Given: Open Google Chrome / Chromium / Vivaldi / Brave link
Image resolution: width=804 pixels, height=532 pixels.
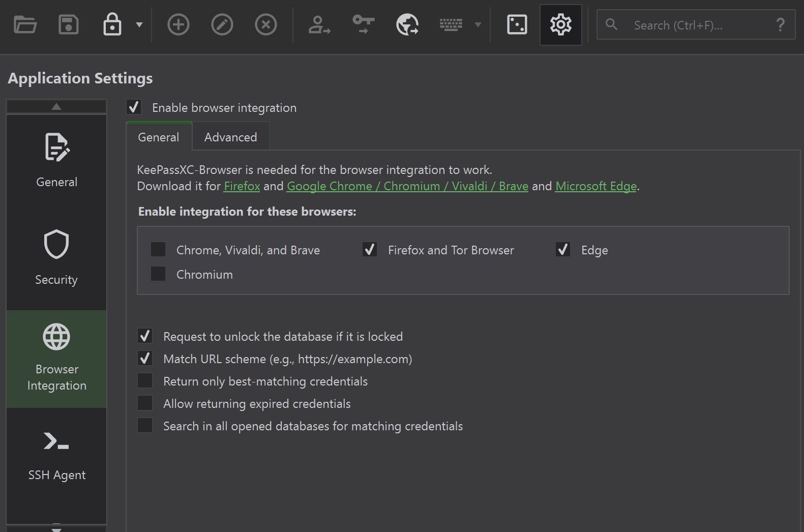Looking at the screenshot, I should coord(408,186).
